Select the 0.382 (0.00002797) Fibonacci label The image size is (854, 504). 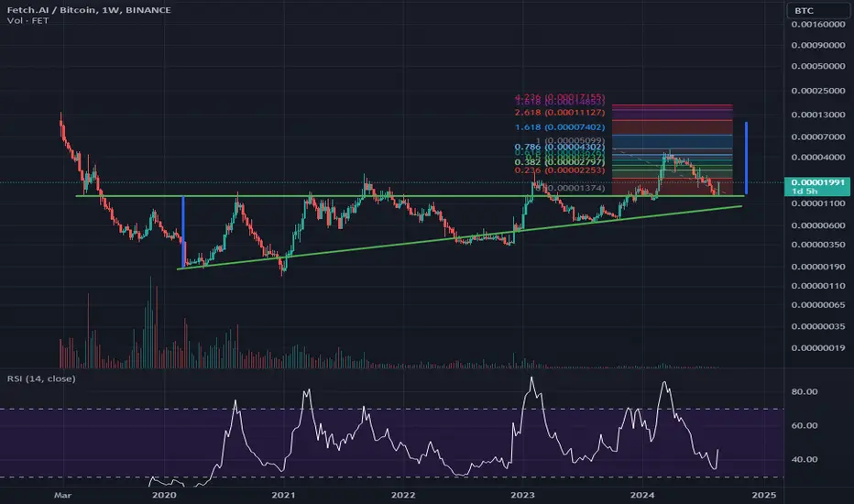coord(559,162)
